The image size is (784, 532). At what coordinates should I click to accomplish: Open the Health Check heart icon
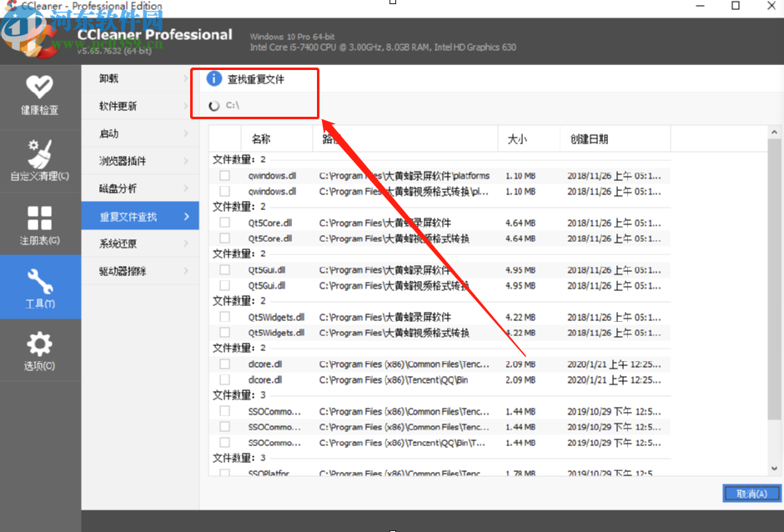point(39,87)
